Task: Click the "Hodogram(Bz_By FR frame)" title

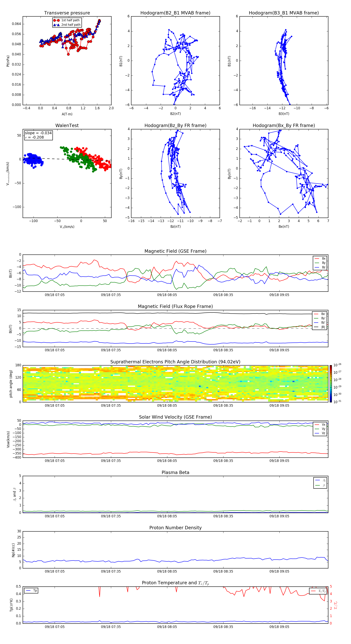Action: click(x=175, y=125)
